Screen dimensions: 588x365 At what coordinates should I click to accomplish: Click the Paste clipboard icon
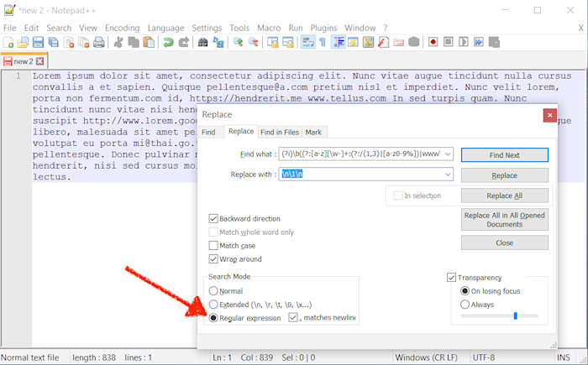click(x=149, y=42)
